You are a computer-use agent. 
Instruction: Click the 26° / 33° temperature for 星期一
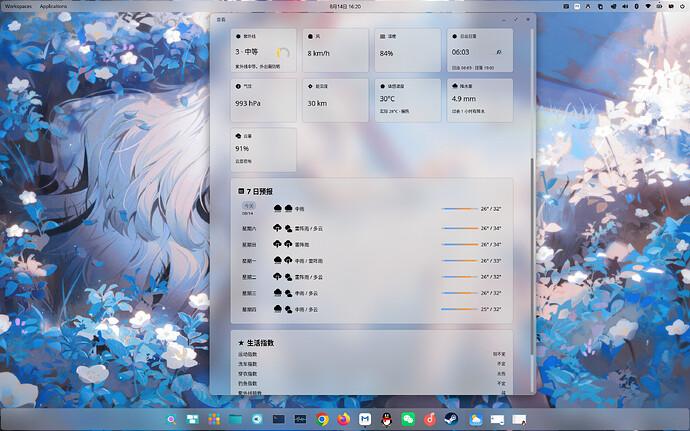(x=491, y=261)
